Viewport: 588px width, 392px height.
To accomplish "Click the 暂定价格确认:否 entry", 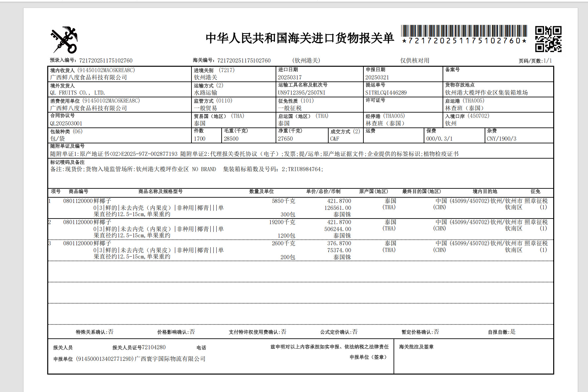I will [420, 332].
